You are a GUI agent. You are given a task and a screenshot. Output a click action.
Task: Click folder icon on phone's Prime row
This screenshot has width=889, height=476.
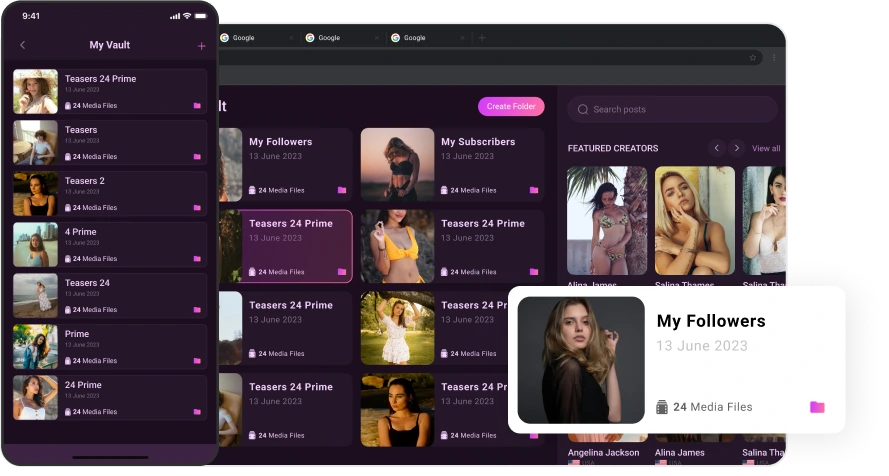tap(197, 360)
